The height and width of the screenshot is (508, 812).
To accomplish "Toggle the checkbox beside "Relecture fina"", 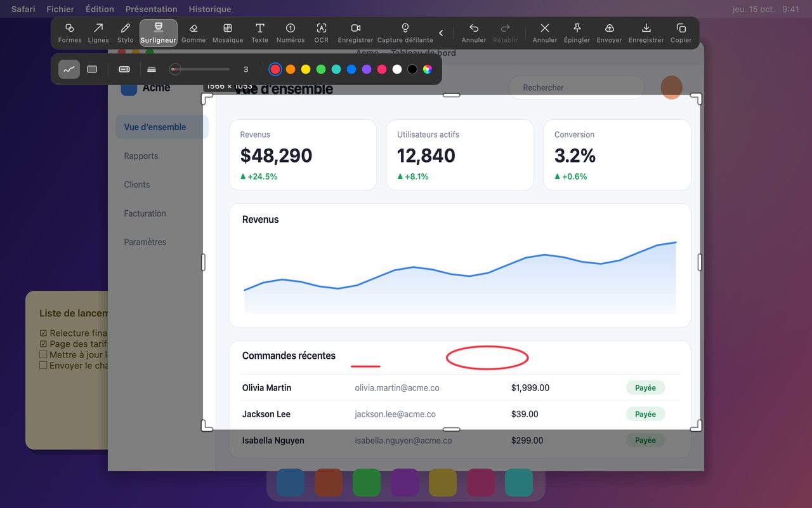I will click(43, 333).
